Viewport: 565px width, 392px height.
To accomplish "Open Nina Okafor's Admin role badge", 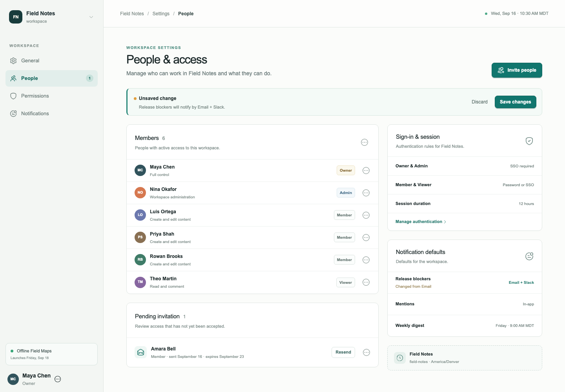I will (x=346, y=193).
